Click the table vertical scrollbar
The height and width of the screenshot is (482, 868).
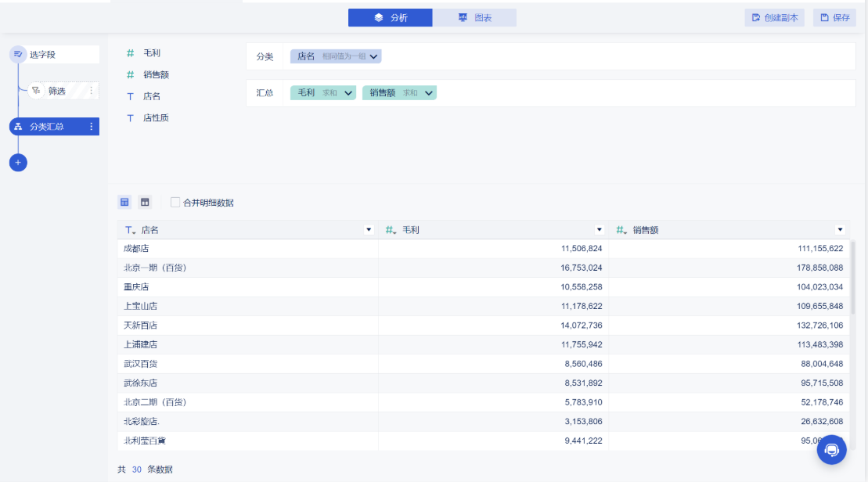(853, 278)
